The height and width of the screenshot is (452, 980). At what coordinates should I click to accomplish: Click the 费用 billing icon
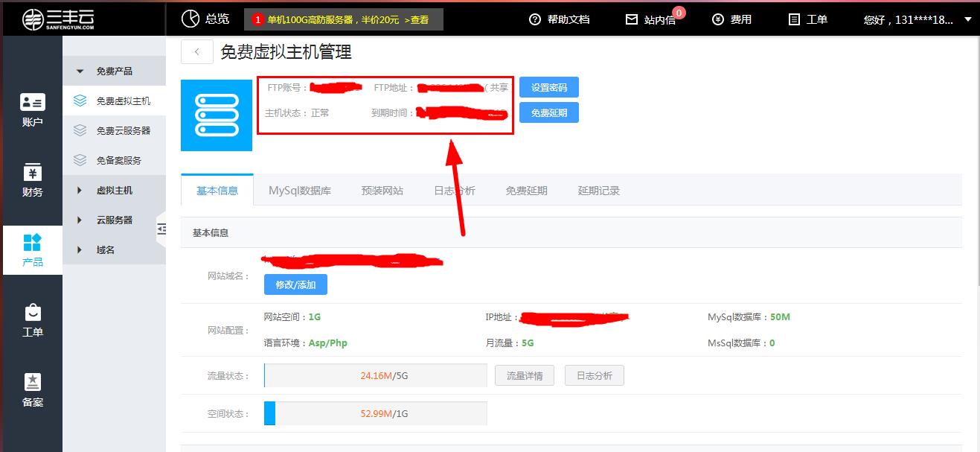point(716,19)
